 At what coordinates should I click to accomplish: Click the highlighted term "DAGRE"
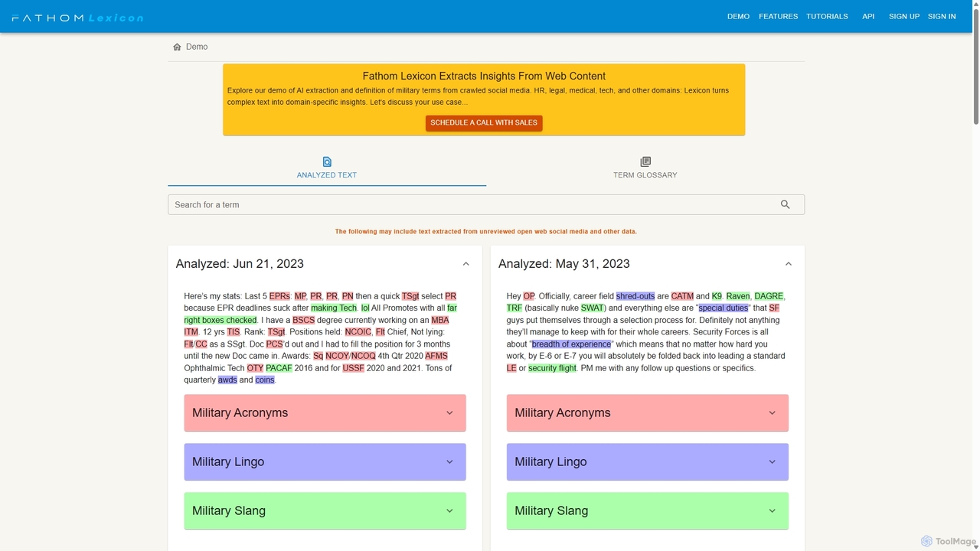click(769, 296)
